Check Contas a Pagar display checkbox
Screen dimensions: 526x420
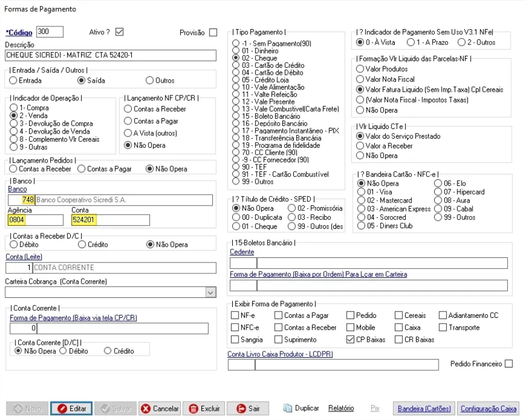[x=278, y=316]
